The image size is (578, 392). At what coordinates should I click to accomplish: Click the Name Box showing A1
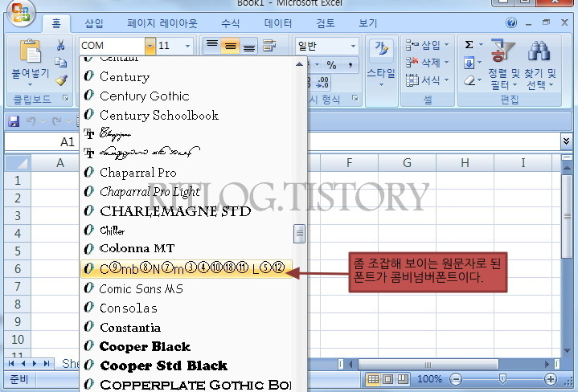(x=41, y=141)
